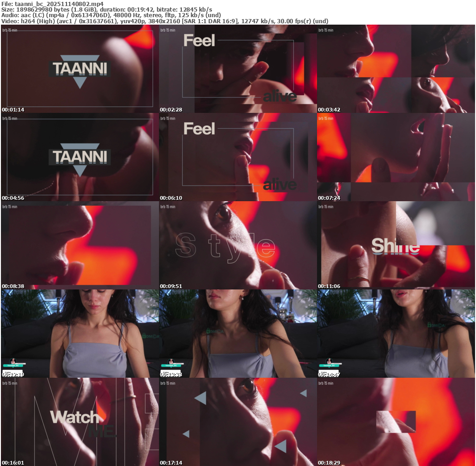
Task: Click the Size and duration info line
Action: (x=106, y=9)
